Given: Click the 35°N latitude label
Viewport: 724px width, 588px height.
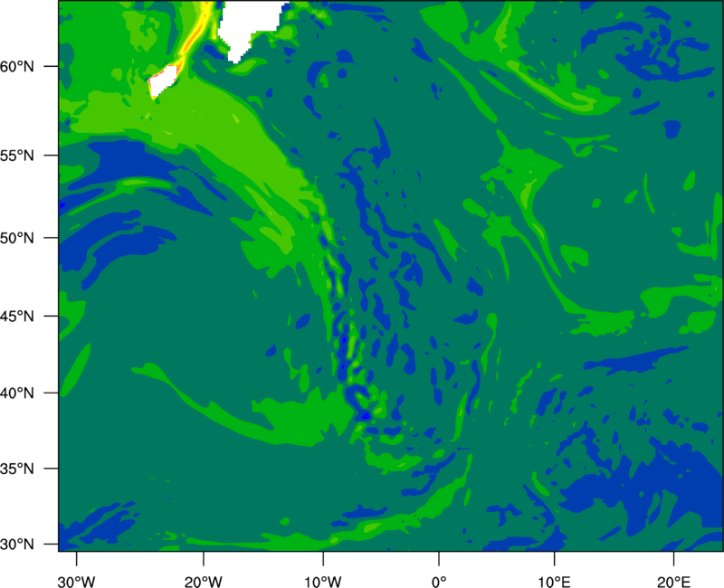Looking at the screenshot, I should [x=17, y=469].
